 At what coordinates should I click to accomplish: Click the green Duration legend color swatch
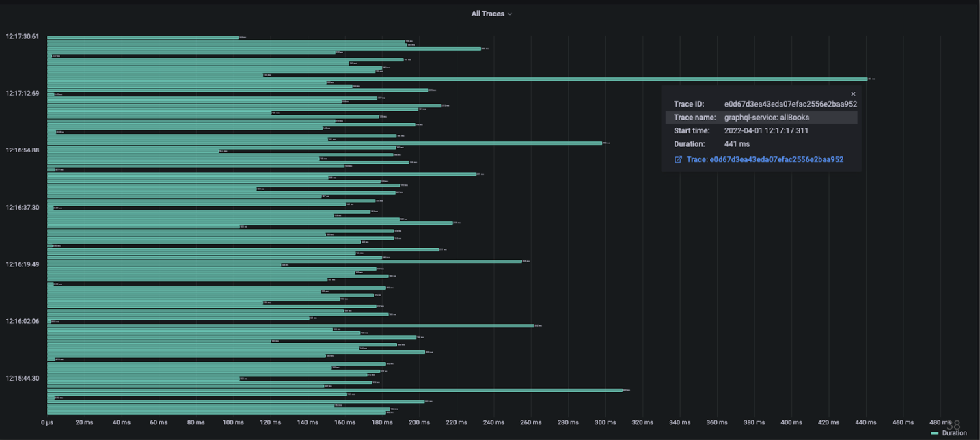[x=935, y=433]
